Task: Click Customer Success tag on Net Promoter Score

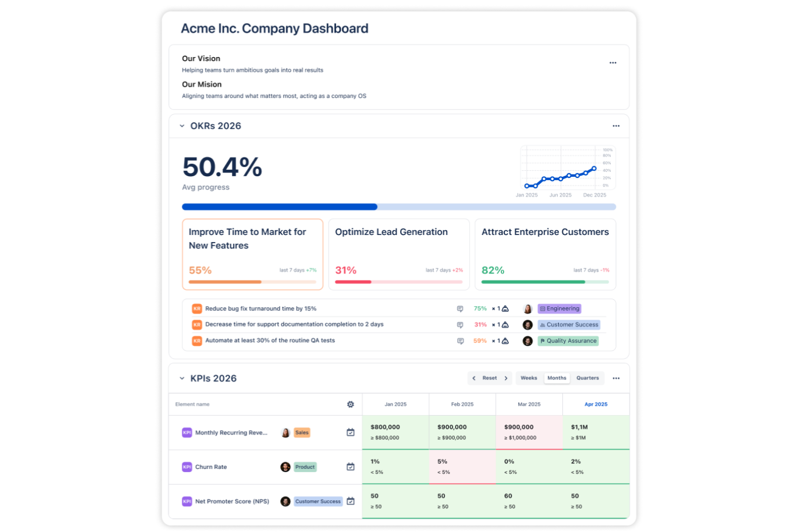Action: [x=318, y=501]
